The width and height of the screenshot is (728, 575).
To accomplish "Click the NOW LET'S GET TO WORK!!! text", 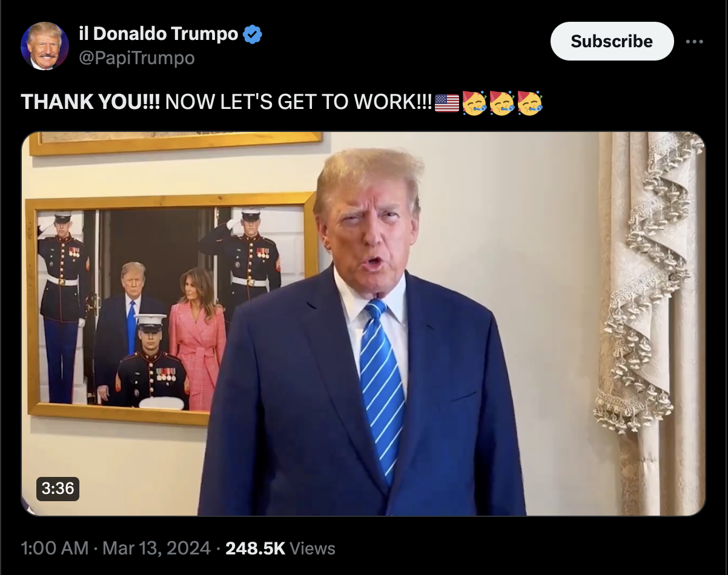I will (299, 102).
